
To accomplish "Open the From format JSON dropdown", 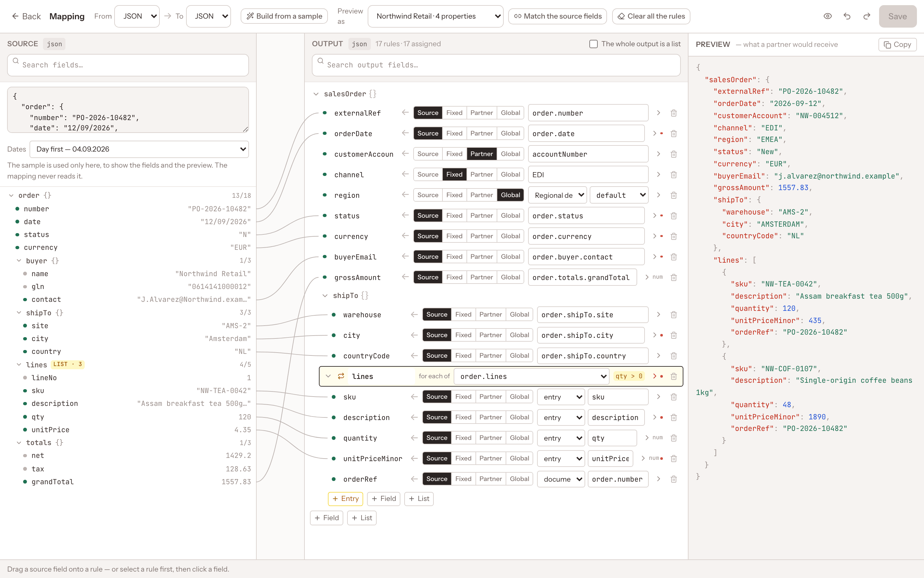I will click(x=137, y=16).
